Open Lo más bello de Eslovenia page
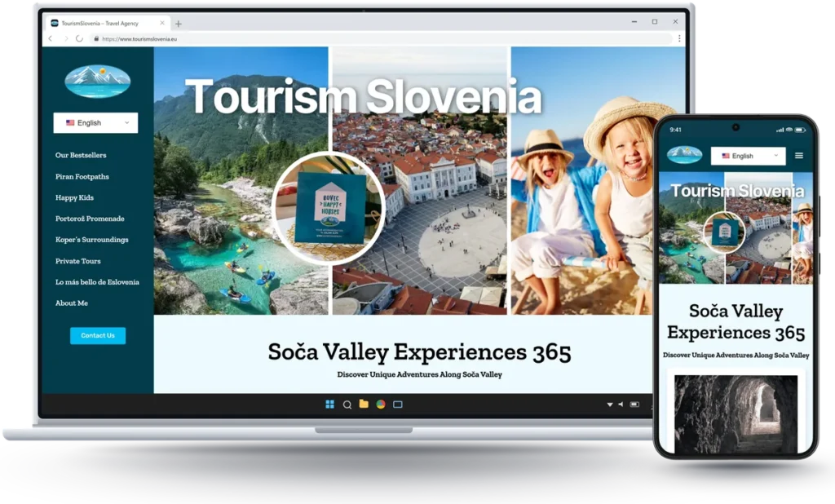This screenshot has width=835, height=504. tap(97, 282)
